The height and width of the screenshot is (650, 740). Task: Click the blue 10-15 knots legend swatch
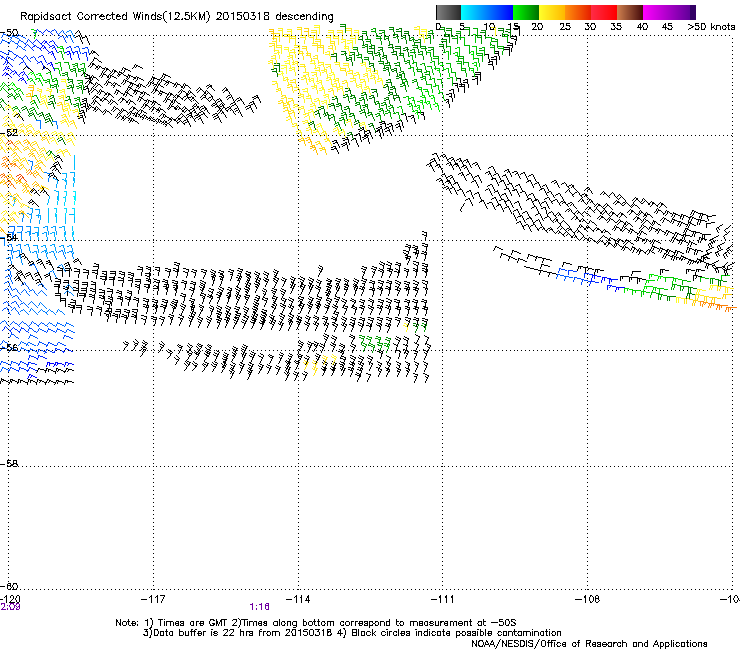(500, 12)
